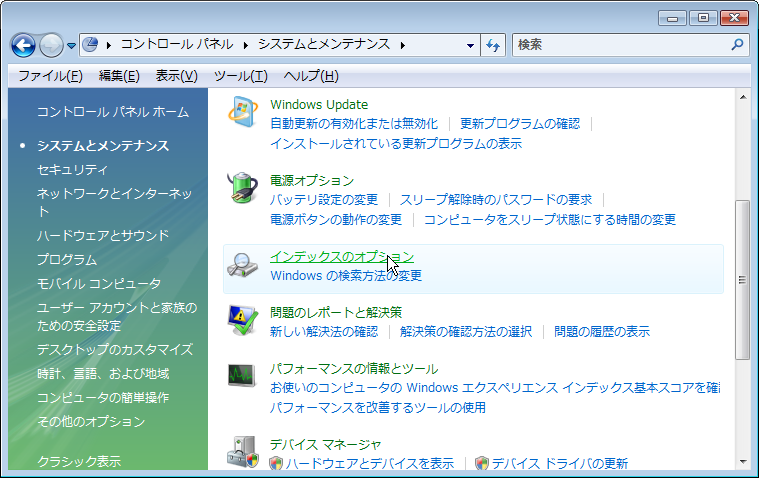Select モバイル コンピュータ in sidebar
759x478 pixels.
coord(99,283)
